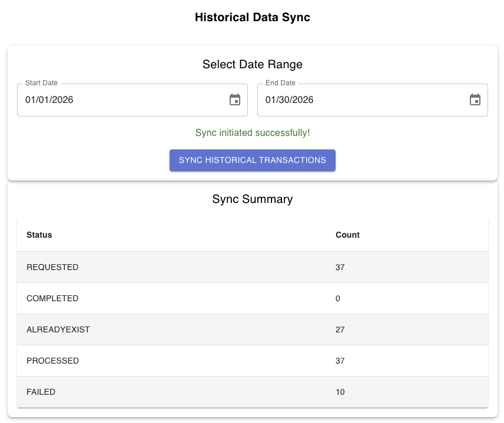Click the Historical Data Sync page title
Screen dimensions: 504x423
point(253,18)
